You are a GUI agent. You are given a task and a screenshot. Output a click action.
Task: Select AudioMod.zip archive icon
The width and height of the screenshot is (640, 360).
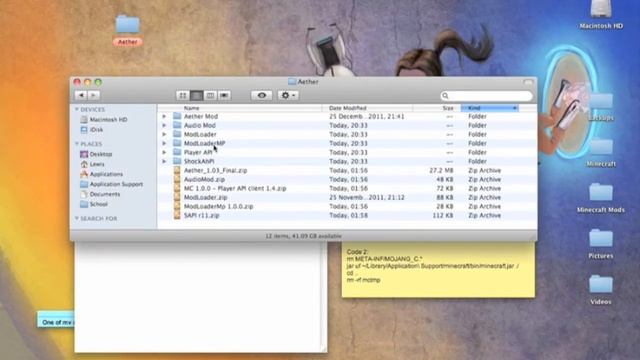coord(177,179)
